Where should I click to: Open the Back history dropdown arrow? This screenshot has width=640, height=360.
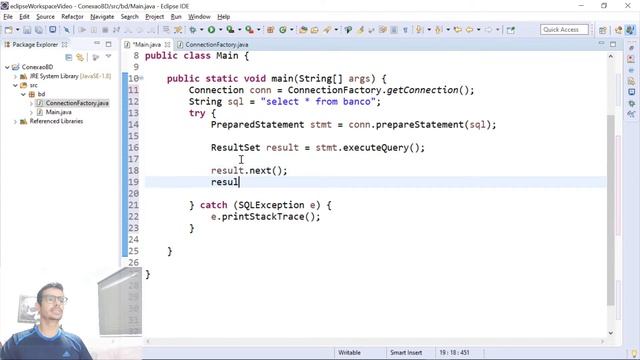pyautogui.click(x=478, y=30)
